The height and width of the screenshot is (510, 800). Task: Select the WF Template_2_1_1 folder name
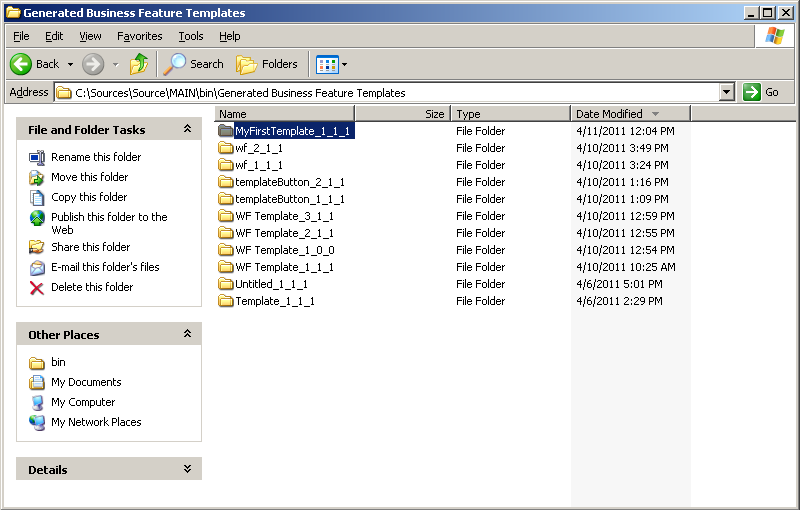point(284,233)
